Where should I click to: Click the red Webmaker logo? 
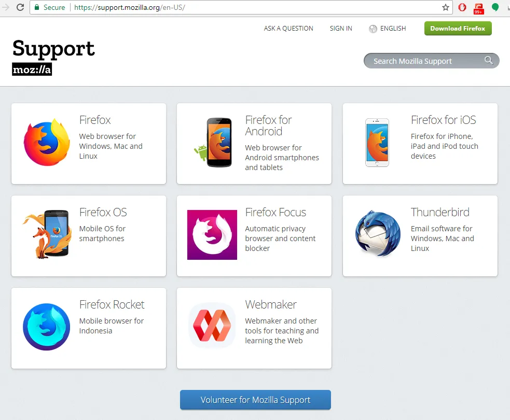[x=212, y=326]
